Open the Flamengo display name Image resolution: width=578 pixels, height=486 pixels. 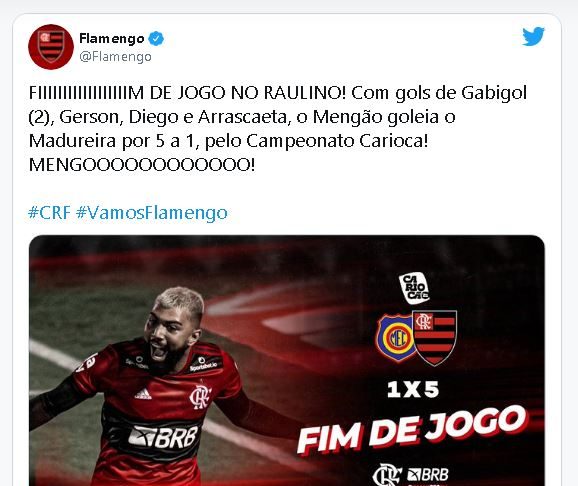click(x=112, y=38)
